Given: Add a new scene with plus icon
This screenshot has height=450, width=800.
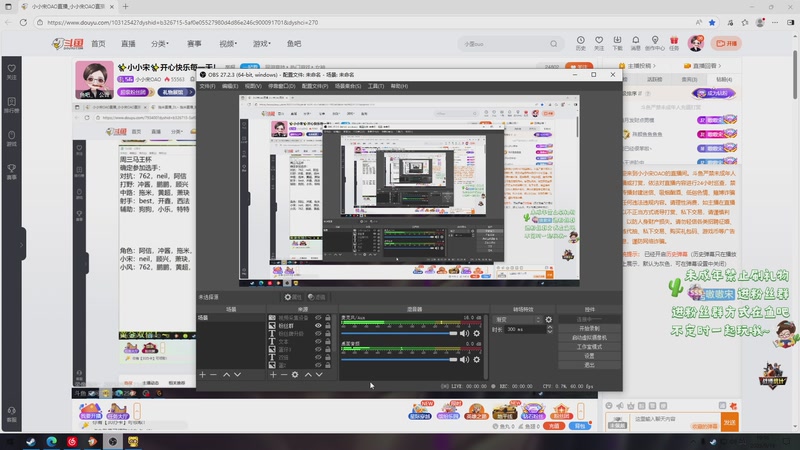Looking at the screenshot, I should click(203, 374).
